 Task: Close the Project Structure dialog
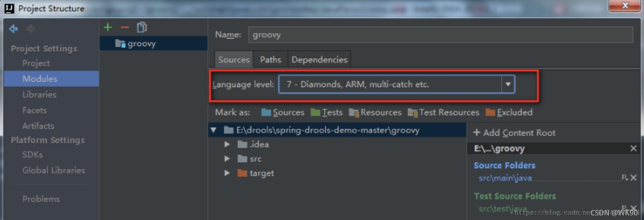click(x=625, y=6)
